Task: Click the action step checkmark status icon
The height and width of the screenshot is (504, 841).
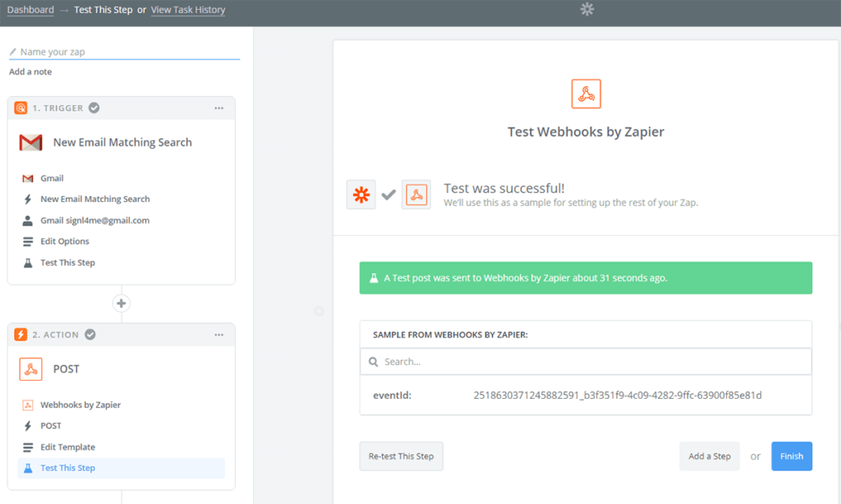Action: point(90,335)
